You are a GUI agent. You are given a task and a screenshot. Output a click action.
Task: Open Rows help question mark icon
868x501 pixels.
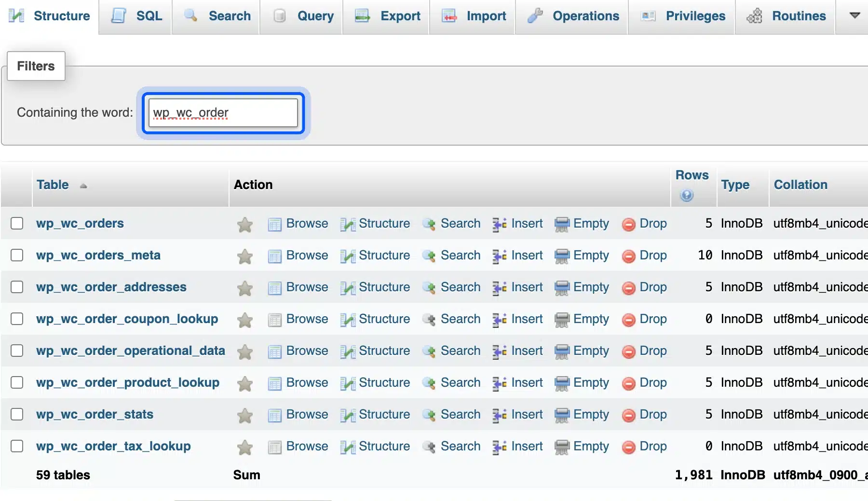click(687, 195)
